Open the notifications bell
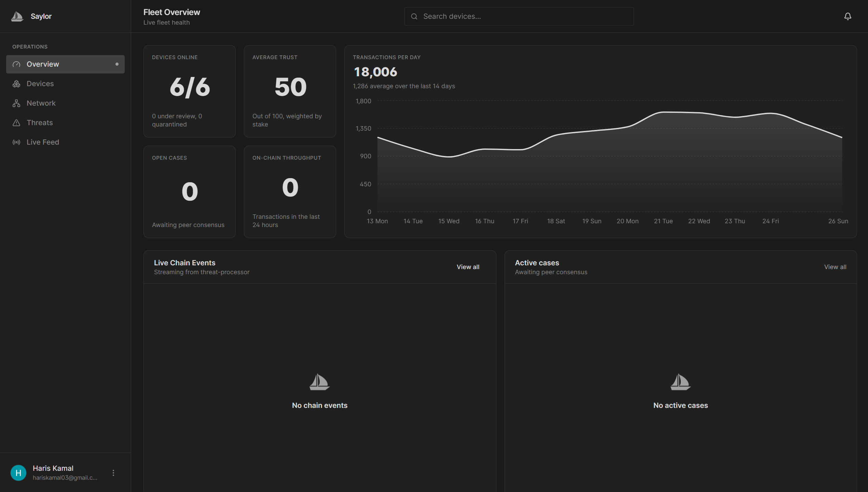This screenshot has width=868, height=492. coord(848,16)
